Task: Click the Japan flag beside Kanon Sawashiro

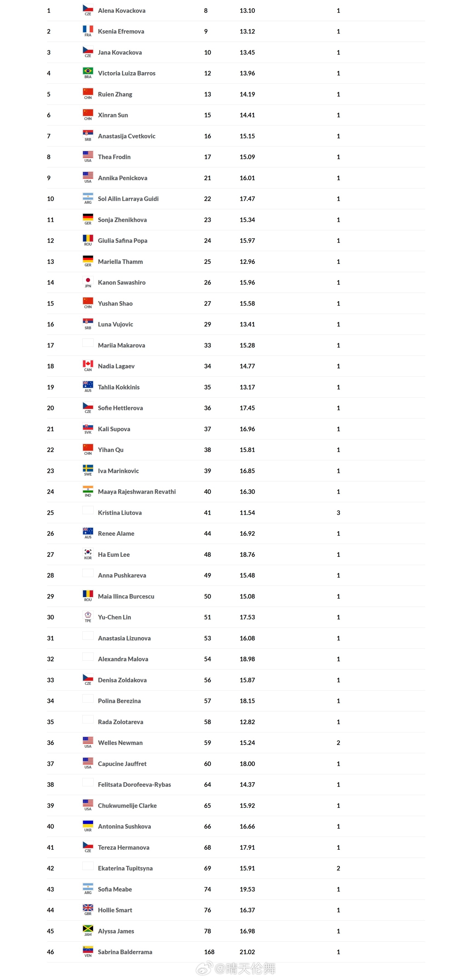Action: tap(88, 280)
